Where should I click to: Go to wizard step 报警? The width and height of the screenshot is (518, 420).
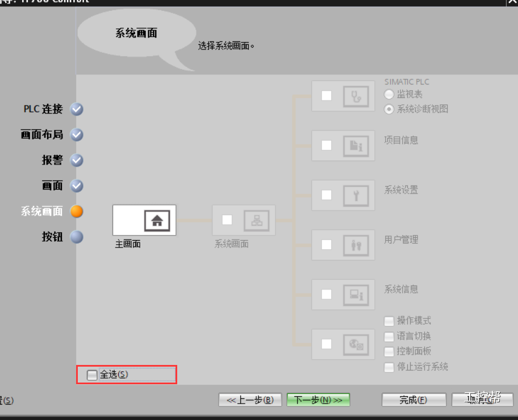click(52, 160)
